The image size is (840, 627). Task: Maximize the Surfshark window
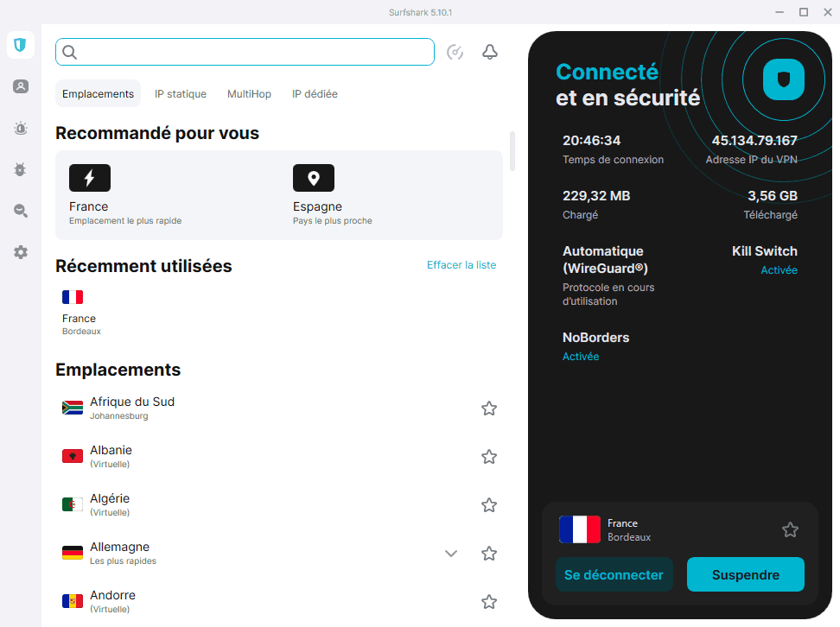tap(804, 12)
